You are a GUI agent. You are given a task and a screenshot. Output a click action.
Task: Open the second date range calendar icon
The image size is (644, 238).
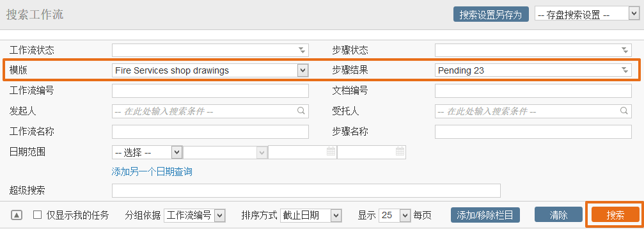400,152
